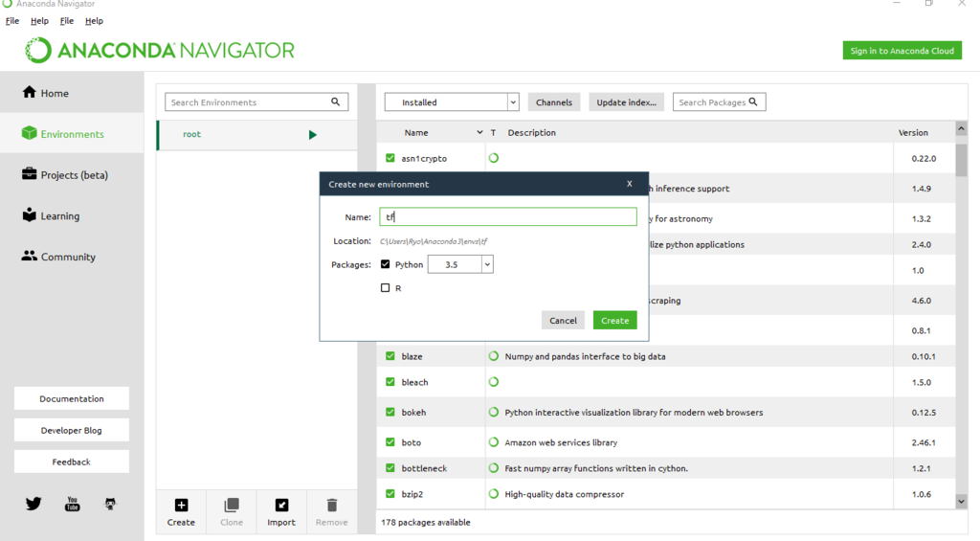This screenshot has height=541, width=980.
Task: Click the Search Packages field
Action: (720, 101)
